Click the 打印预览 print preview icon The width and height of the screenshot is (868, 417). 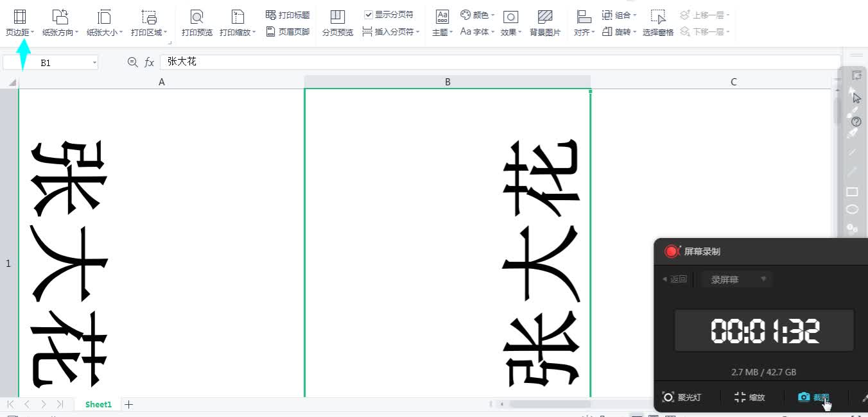coord(197,22)
